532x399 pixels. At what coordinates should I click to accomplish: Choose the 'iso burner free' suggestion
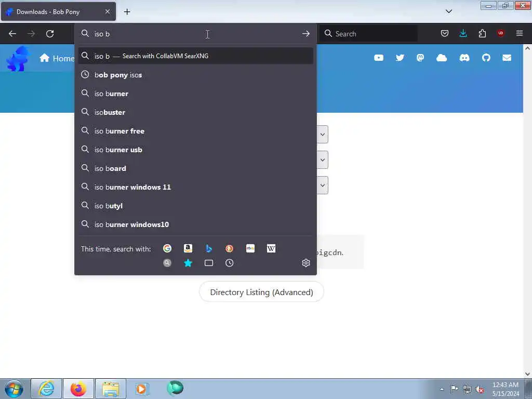point(195,131)
